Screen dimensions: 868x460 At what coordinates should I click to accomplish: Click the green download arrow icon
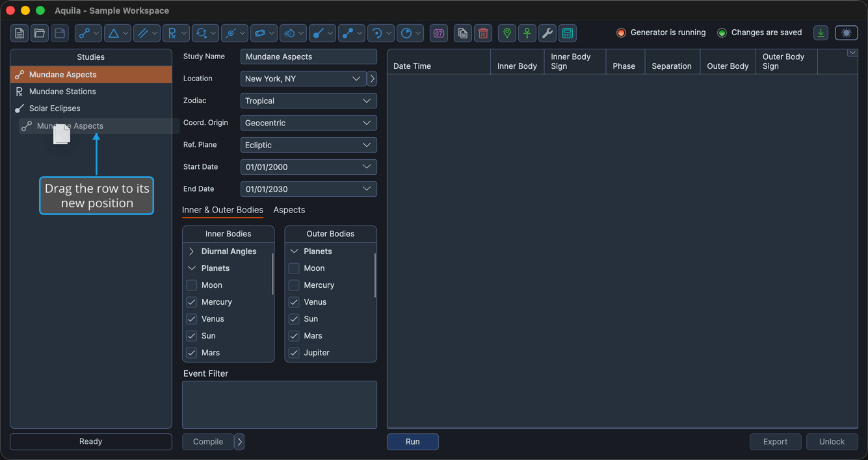[821, 33]
